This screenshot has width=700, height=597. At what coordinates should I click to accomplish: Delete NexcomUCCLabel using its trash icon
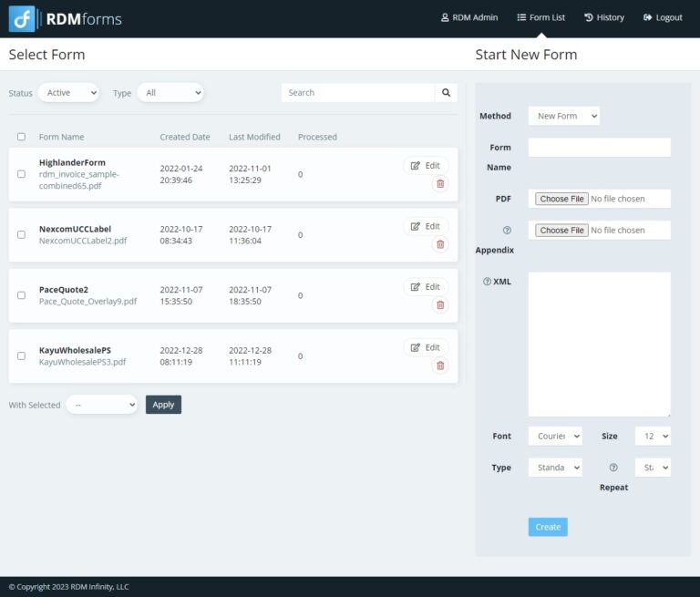pos(440,244)
